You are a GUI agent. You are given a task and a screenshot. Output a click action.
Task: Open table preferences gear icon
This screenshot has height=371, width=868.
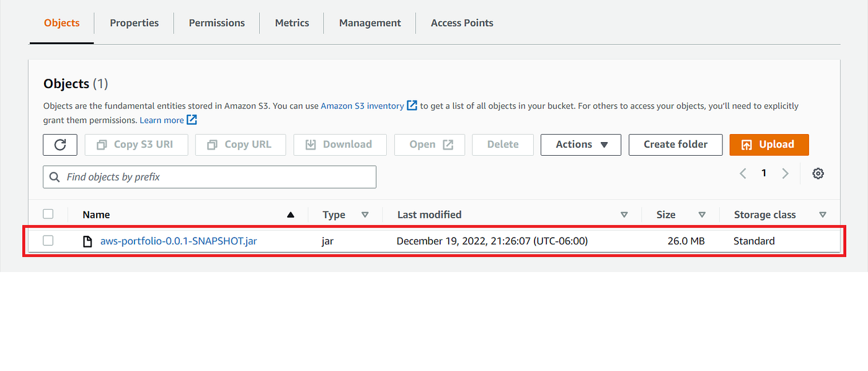click(818, 174)
